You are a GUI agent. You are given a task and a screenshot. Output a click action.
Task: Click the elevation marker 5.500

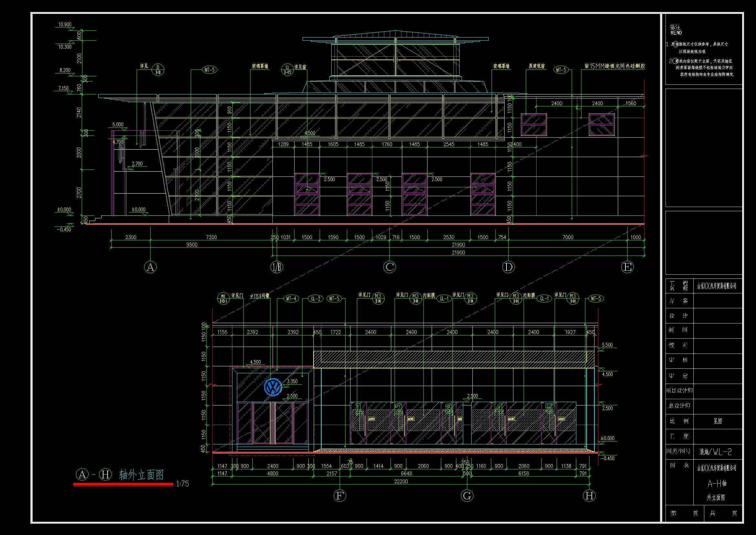point(607,345)
